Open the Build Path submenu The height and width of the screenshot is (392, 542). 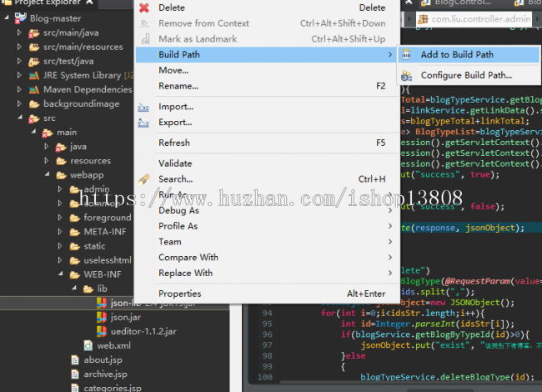[x=266, y=54]
